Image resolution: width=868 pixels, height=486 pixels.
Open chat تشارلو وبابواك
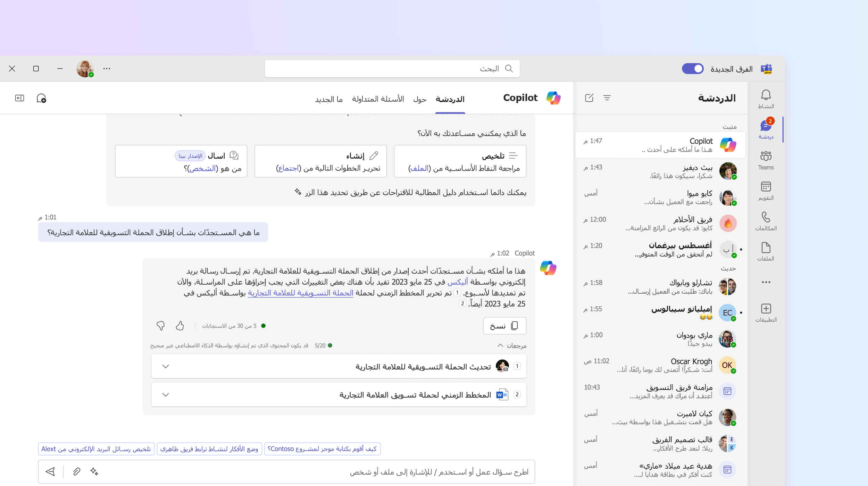pyautogui.click(x=660, y=287)
